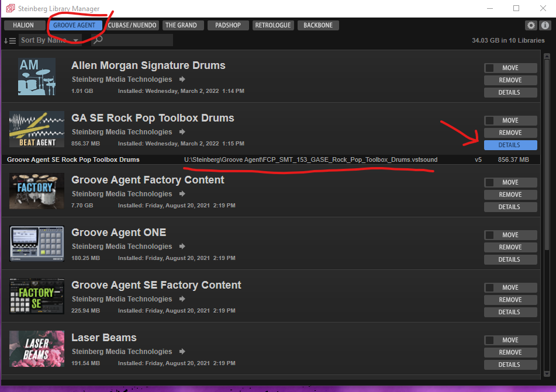Click arrow next to Allen Morgan vendor
556x392 pixels.
click(x=182, y=79)
